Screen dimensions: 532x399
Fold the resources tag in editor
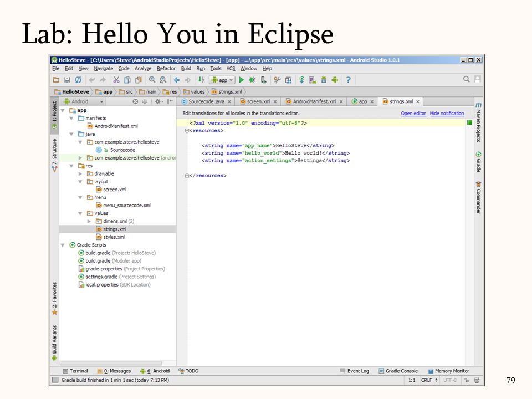coord(187,131)
